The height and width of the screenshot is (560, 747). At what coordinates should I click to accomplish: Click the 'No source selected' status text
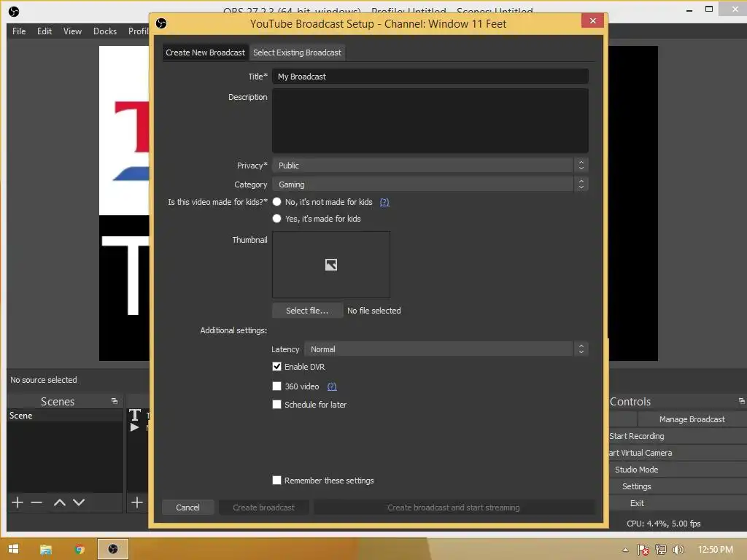44,379
